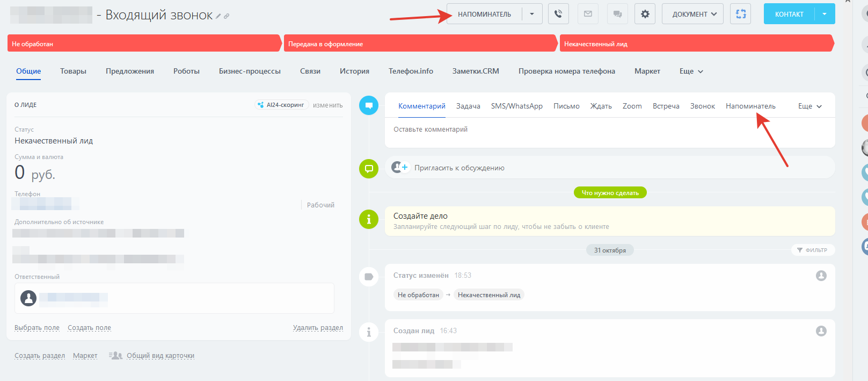The image size is (868, 381).
Task: Click the phone call icon button
Action: [558, 14]
